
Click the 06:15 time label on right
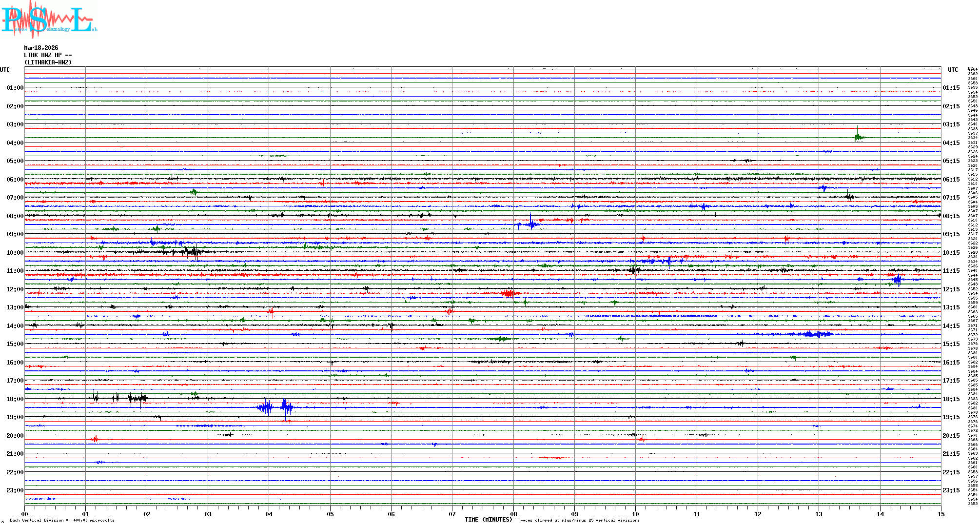951,180
